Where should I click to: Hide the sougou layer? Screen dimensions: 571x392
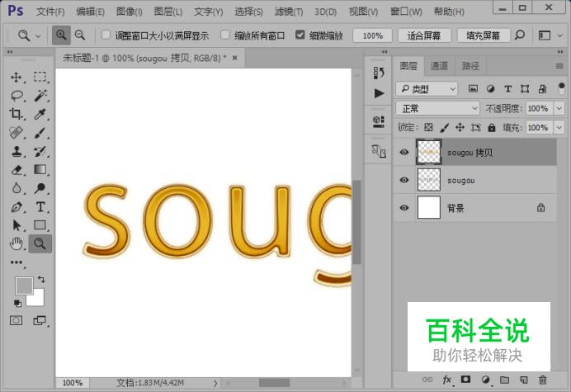coord(403,180)
